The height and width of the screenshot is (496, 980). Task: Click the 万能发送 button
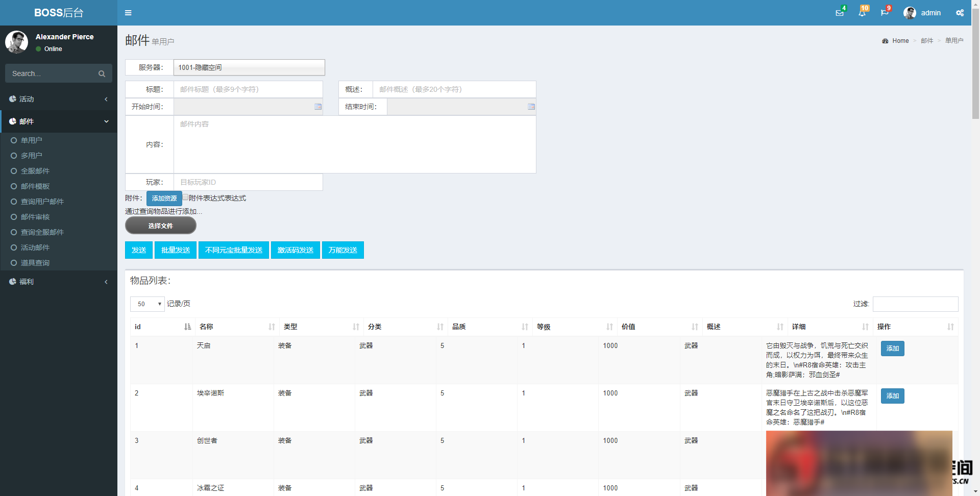coord(342,250)
